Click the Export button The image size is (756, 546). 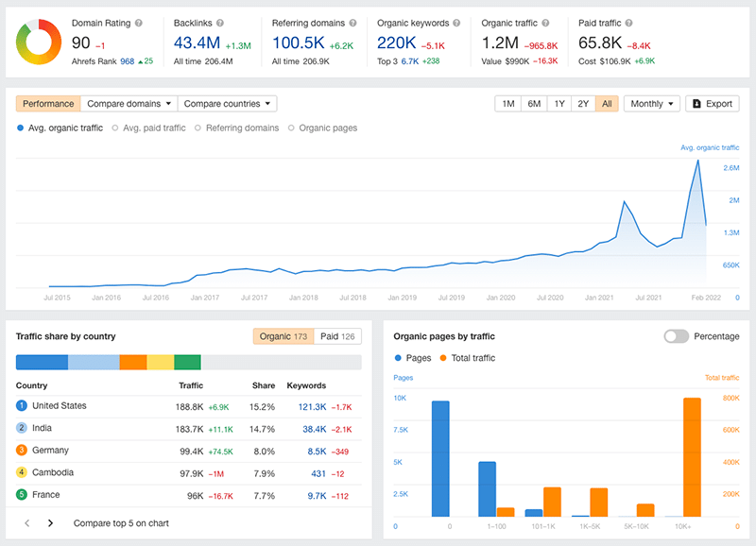point(713,104)
